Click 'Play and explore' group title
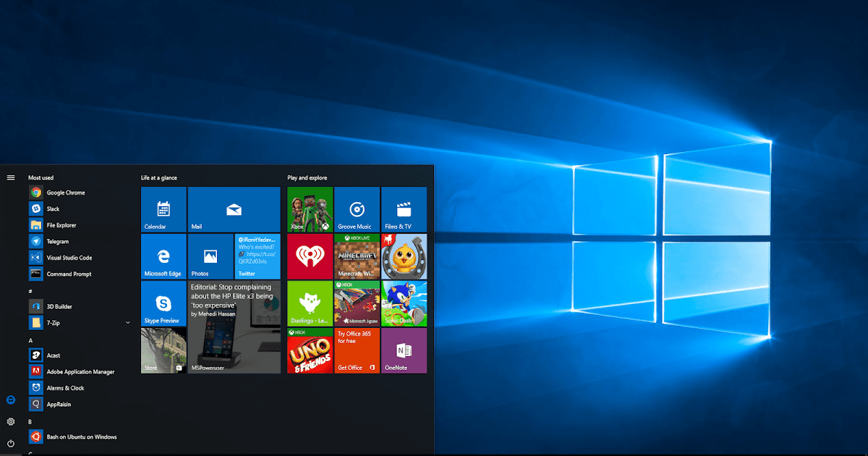Image resolution: width=868 pixels, height=456 pixels. coord(307,177)
